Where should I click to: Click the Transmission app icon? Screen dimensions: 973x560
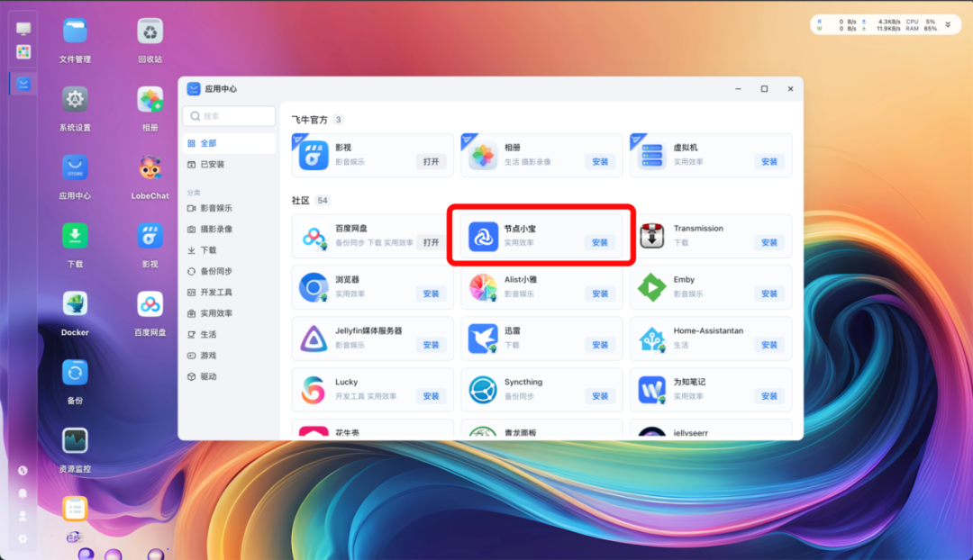pyautogui.click(x=652, y=236)
